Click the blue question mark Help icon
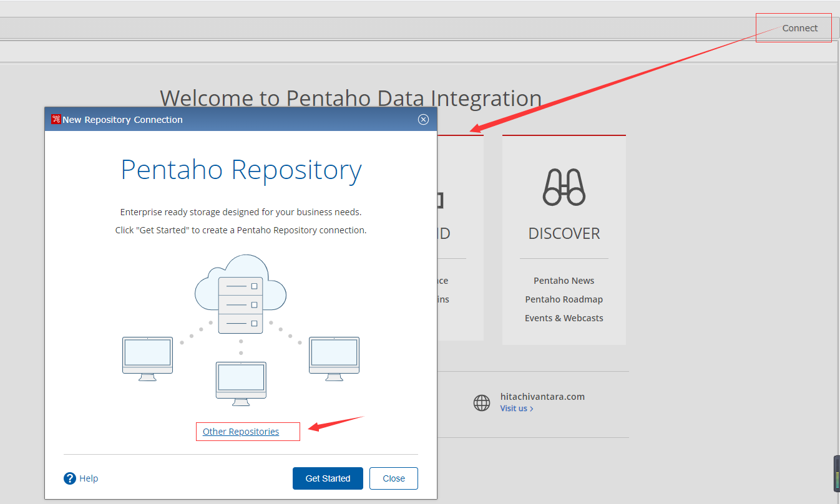840x504 pixels. tap(70, 478)
